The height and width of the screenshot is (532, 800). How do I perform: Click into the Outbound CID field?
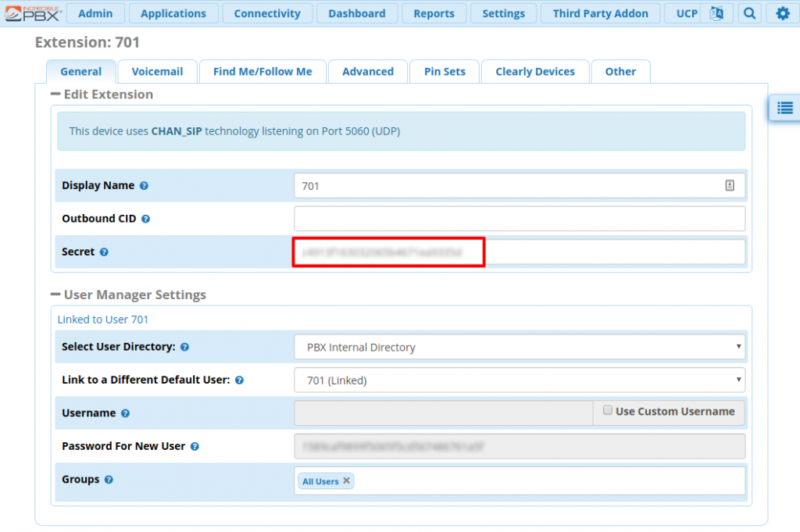point(520,219)
